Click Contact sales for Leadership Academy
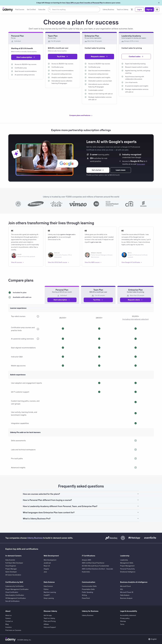 [136, 57]
